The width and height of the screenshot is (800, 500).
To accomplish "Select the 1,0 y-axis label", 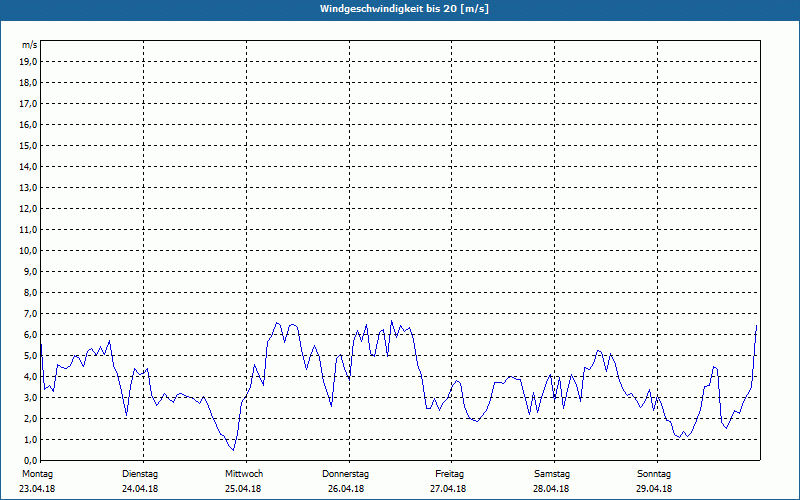I will [x=30, y=439].
